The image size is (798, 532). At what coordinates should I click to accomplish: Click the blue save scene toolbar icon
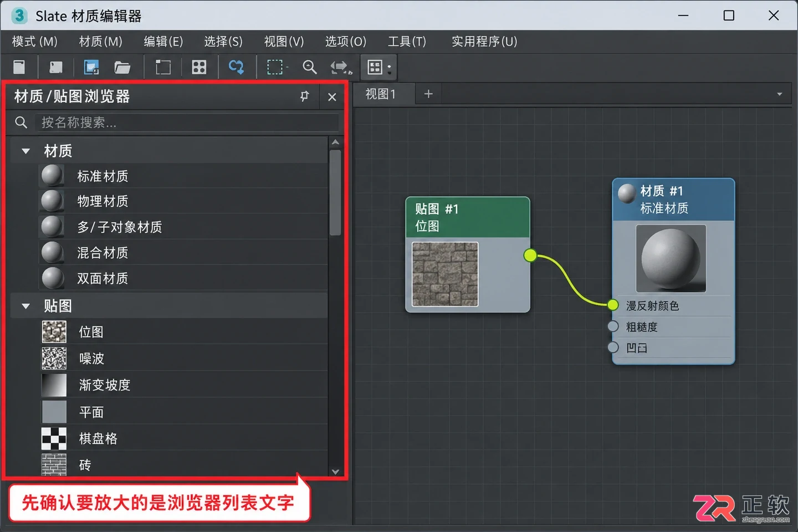click(91, 68)
